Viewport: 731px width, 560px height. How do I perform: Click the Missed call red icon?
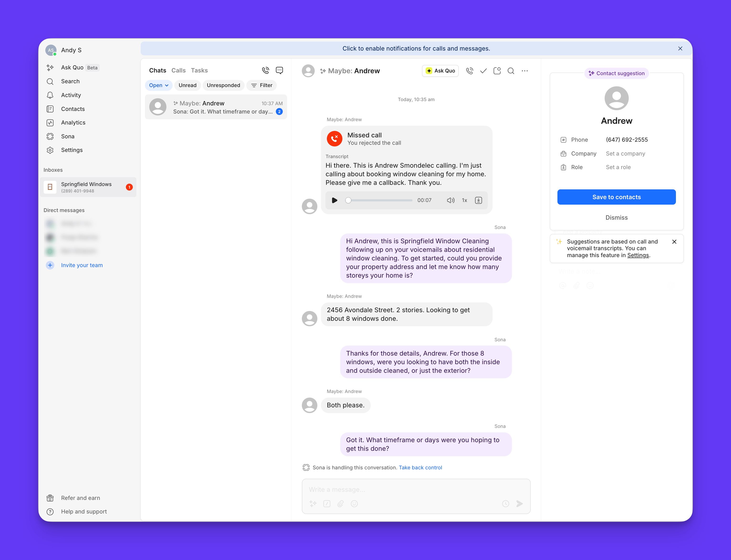(335, 139)
